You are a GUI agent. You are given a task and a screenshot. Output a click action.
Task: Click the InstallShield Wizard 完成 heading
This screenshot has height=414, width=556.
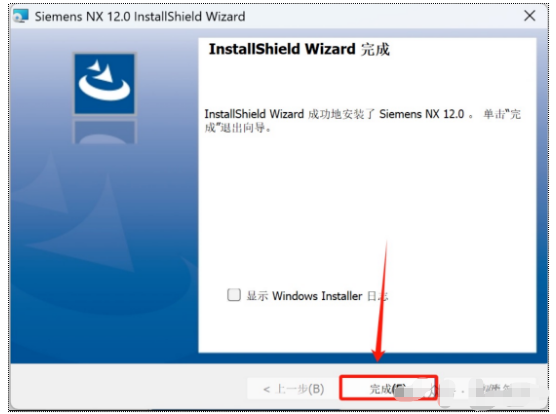coord(299,49)
